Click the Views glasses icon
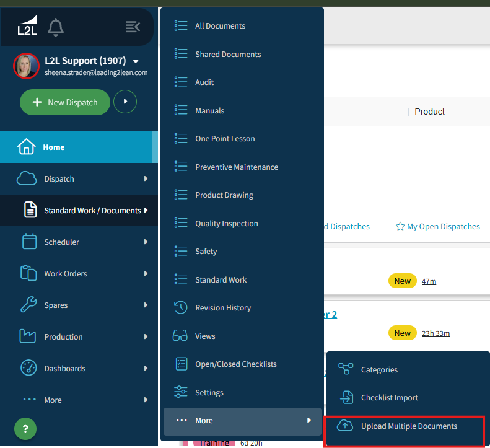This screenshot has height=448, width=490. (x=180, y=336)
